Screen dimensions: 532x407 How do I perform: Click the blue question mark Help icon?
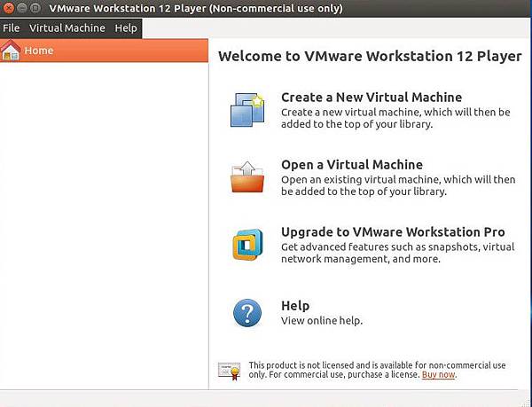click(x=247, y=313)
